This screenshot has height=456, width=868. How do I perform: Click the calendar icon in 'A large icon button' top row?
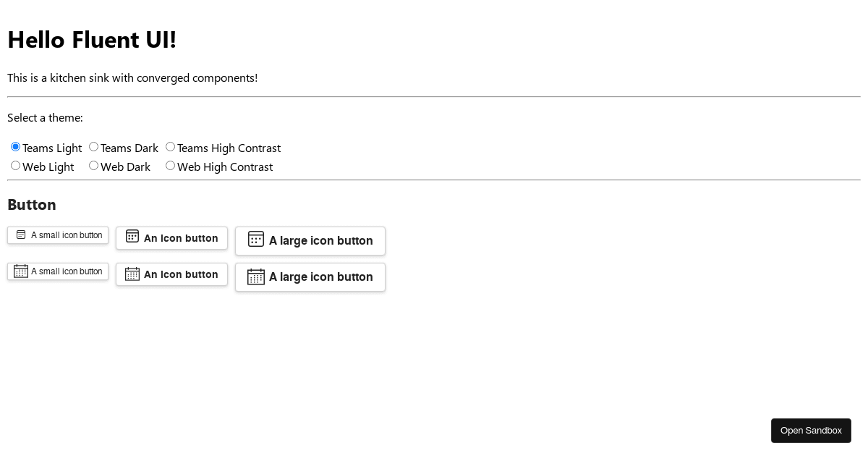point(256,239)
